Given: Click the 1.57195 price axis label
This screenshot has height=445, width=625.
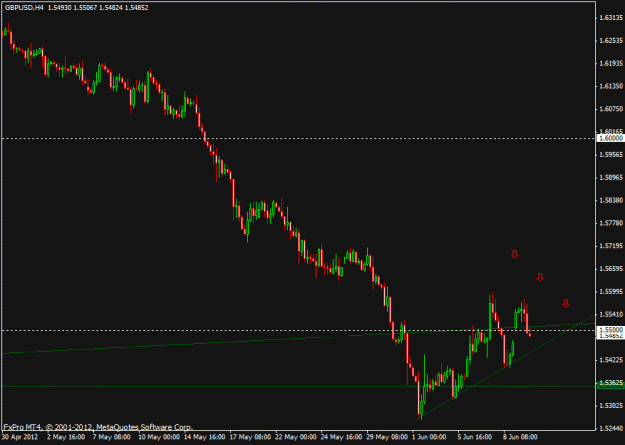Looking at the screenshot, I should coord(611,246).
